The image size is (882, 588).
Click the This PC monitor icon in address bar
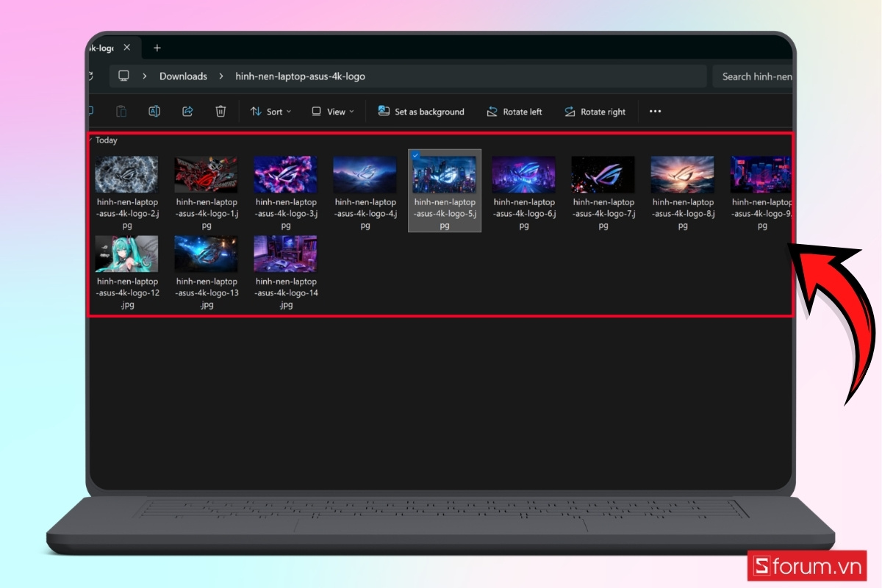click(x=123, y=76)
